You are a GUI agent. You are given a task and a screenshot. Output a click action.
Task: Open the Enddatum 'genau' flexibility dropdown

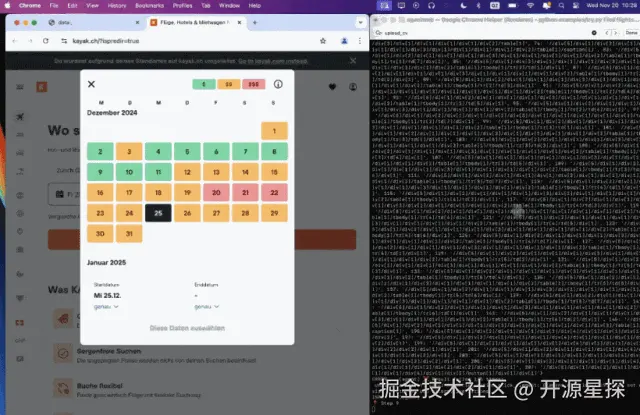point(207,306)
